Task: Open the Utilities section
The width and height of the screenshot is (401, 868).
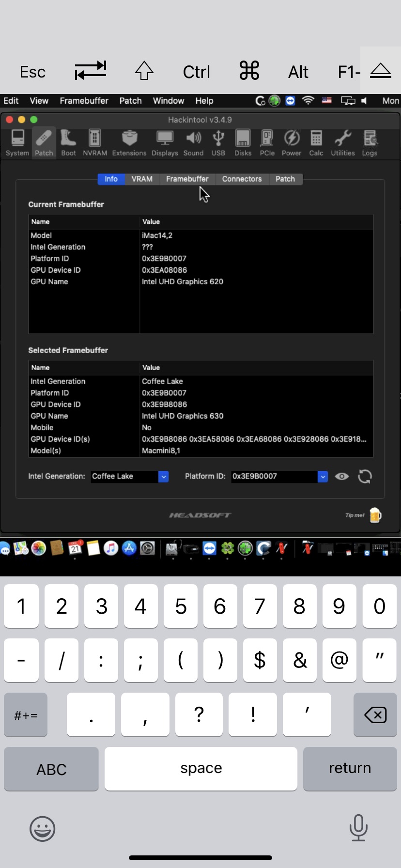Action: pyautogui.click(x=343, y=143)
